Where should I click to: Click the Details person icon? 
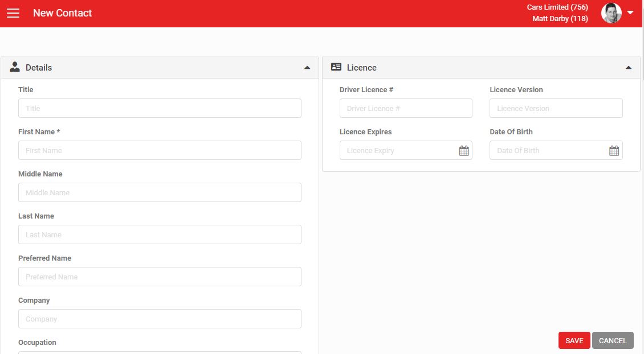[15, 67]
